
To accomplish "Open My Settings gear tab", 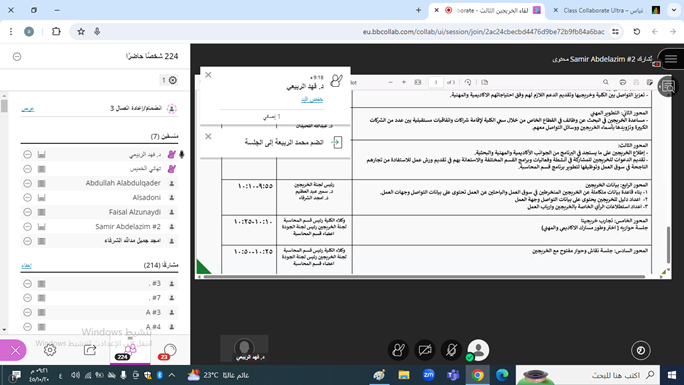I will [x=50, y=350].
